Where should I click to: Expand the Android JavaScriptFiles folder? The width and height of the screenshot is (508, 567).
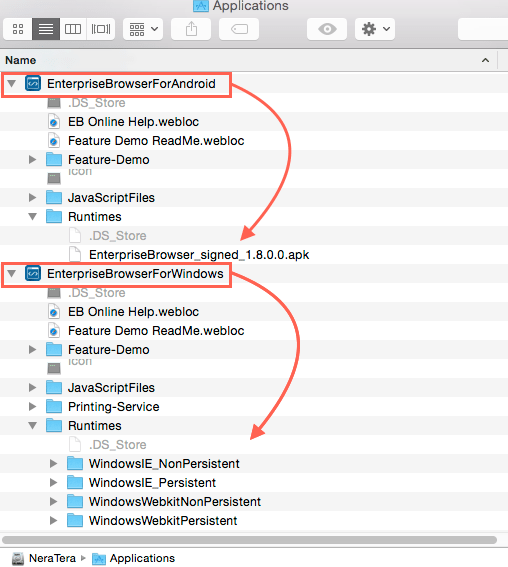click(x=33, y=197)
